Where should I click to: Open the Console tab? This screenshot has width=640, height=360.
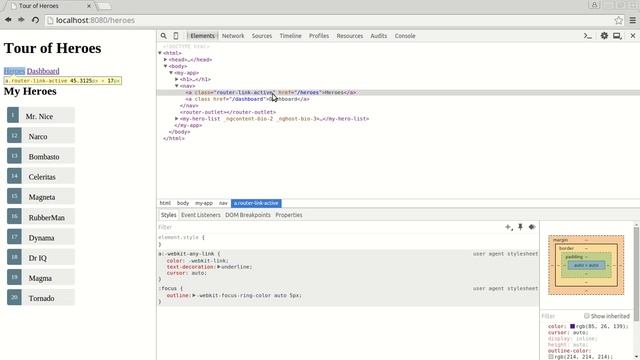pos(405,36)
